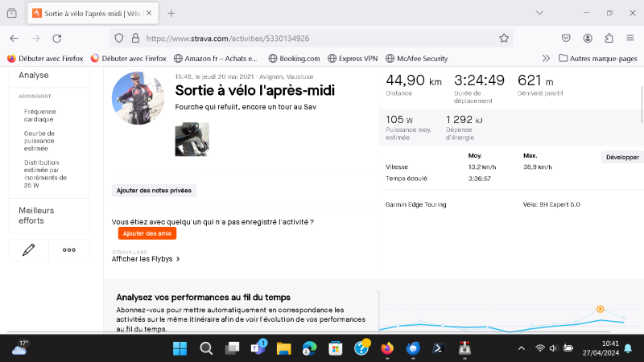Open the taskbar clock and date
The width and height of the screenshot is (644, 362).
click(x=601, y=348)
